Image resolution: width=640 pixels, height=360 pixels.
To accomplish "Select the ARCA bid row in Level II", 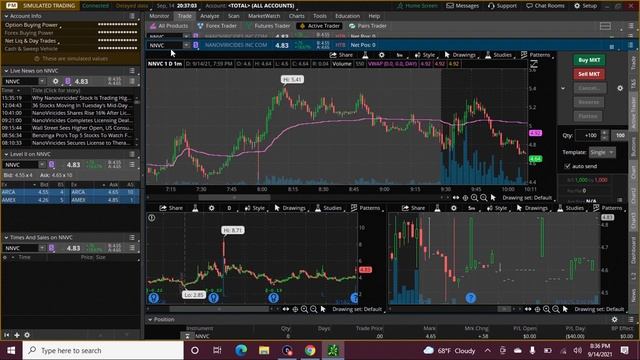I will coord(36,192).
